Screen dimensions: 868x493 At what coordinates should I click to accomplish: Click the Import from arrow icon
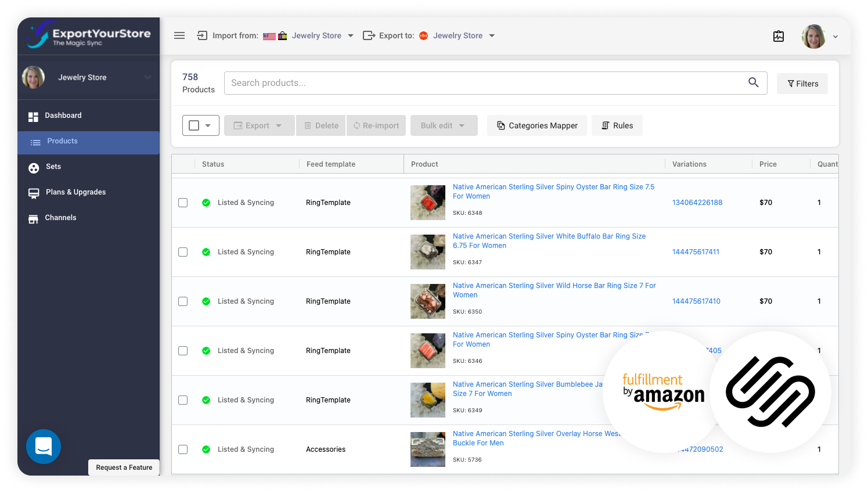coord(202,35)
